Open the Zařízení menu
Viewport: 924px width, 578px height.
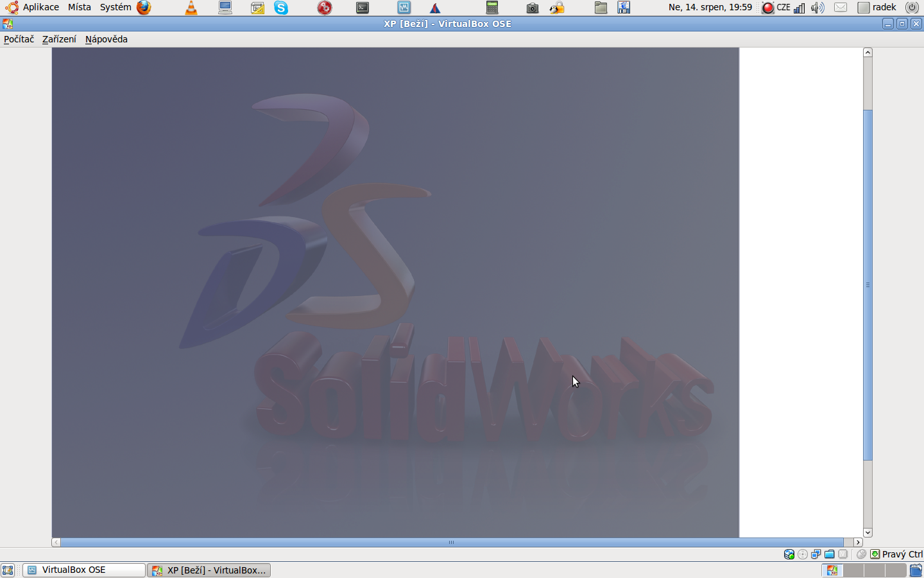click(x=59, y=39)
